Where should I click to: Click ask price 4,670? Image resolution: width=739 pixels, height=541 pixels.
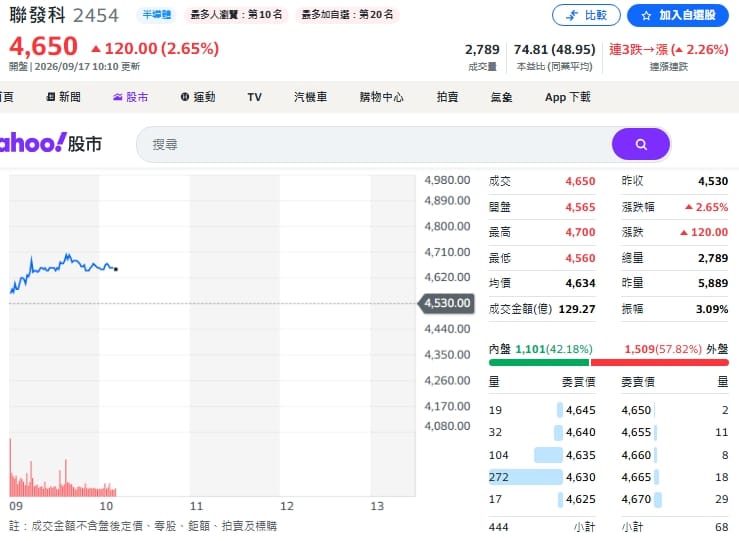[636, 500]
